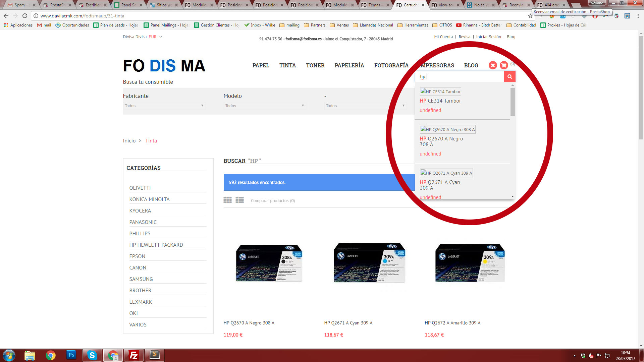The width and height of the screenshot is (644, 362).
Task: Click Revisa link in header
Action: [x=464, y=37]
